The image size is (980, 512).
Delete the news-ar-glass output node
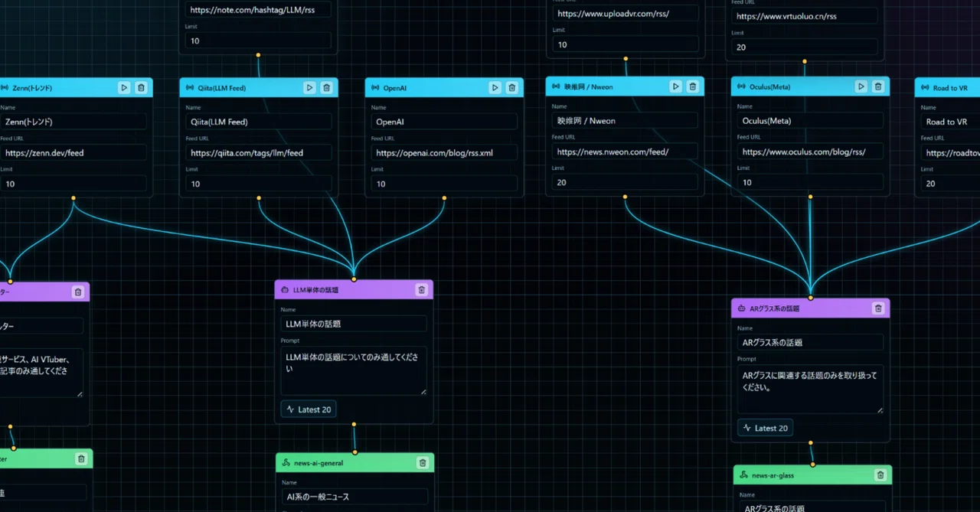[880, 475]
